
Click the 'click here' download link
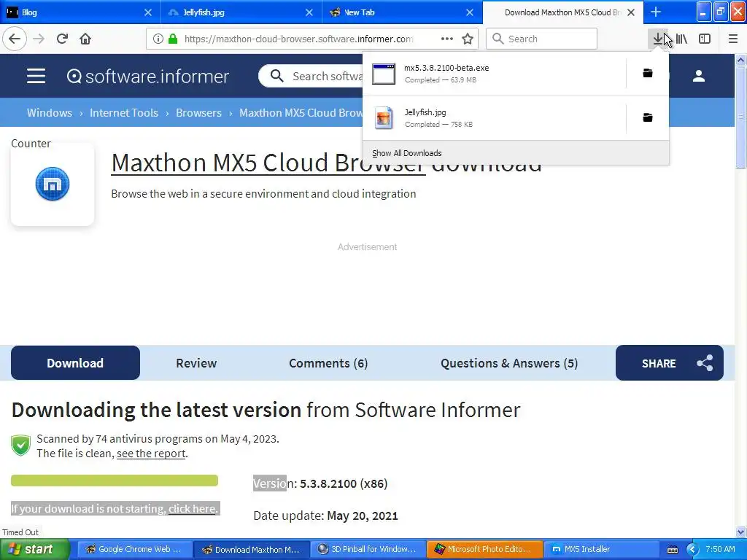192,508
